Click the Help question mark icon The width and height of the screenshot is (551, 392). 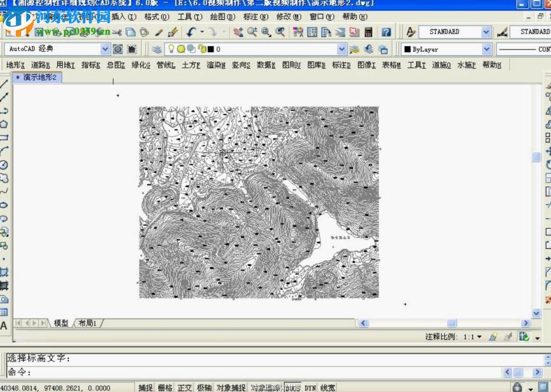pos(386,32)
